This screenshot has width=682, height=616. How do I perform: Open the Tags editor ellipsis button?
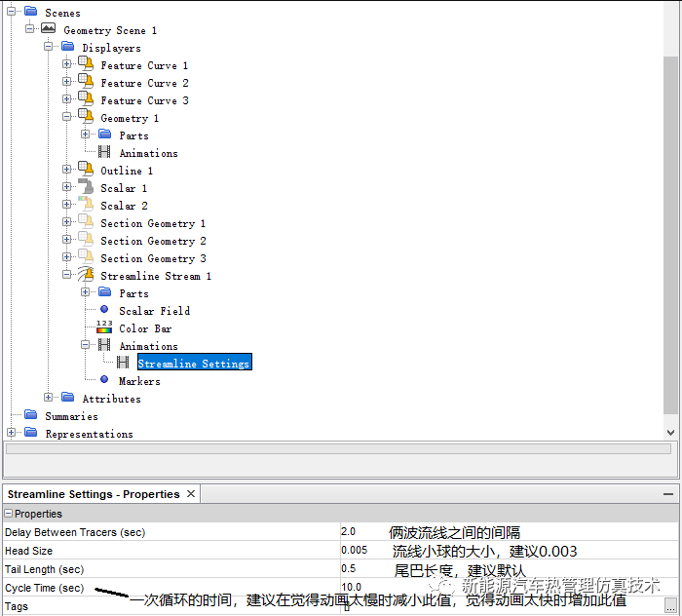pos(670,604)
